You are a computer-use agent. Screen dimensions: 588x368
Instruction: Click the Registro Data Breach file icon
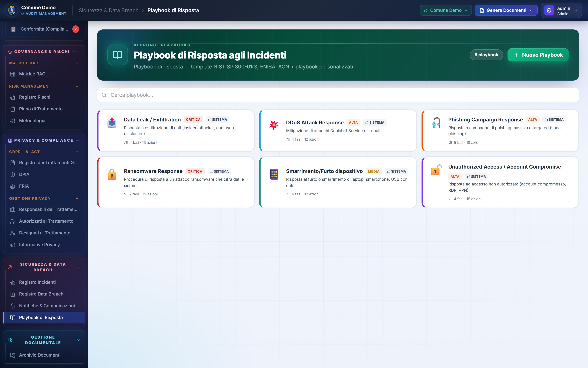coord(13,294)
